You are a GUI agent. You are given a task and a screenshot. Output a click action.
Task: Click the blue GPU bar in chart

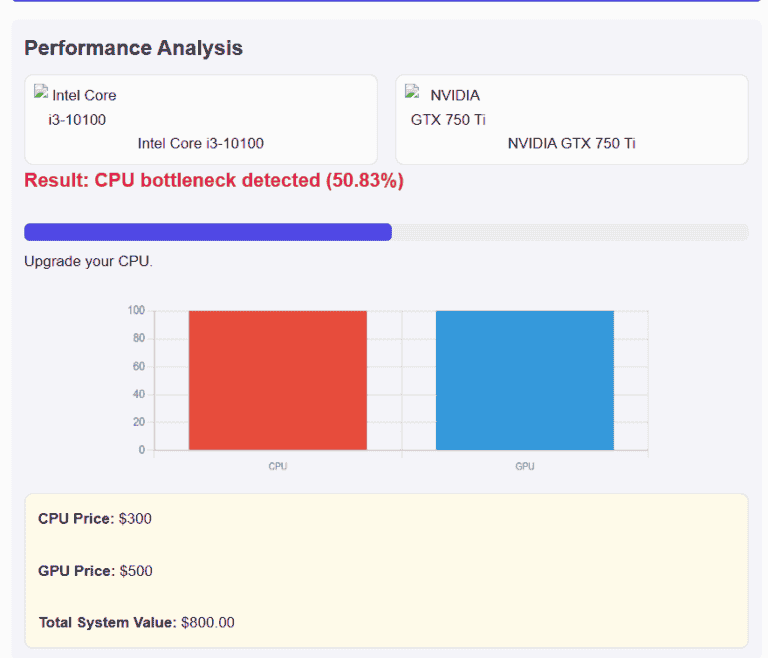524,380
